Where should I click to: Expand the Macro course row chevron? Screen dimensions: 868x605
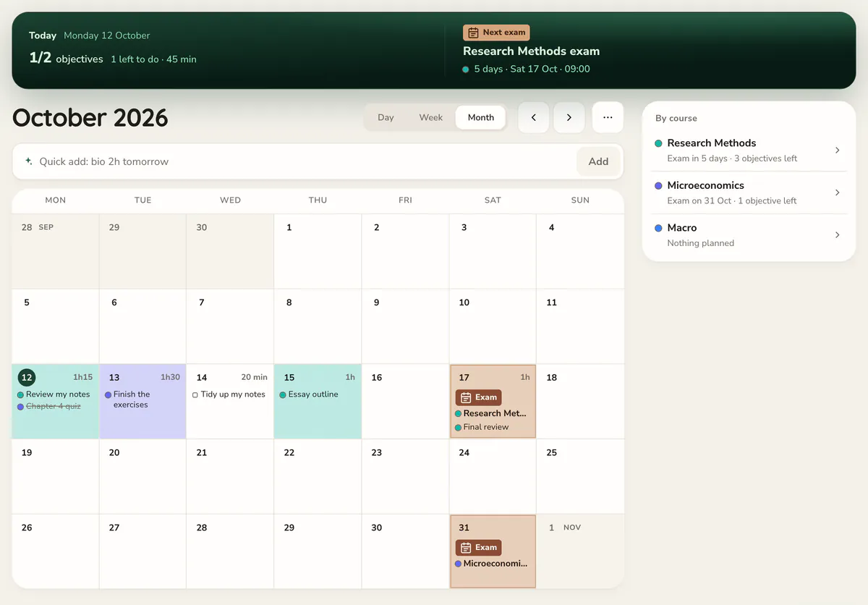tap(838, 235)
